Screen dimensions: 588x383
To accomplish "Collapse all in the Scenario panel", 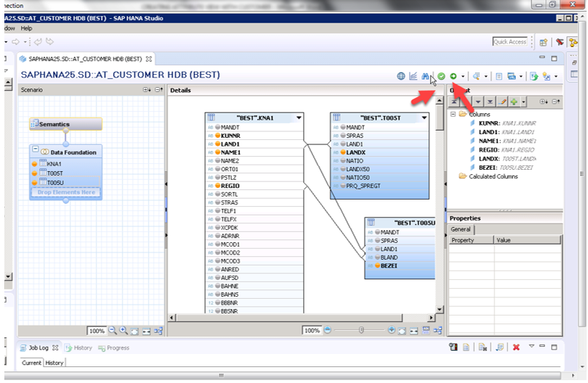I will (159, 90).
